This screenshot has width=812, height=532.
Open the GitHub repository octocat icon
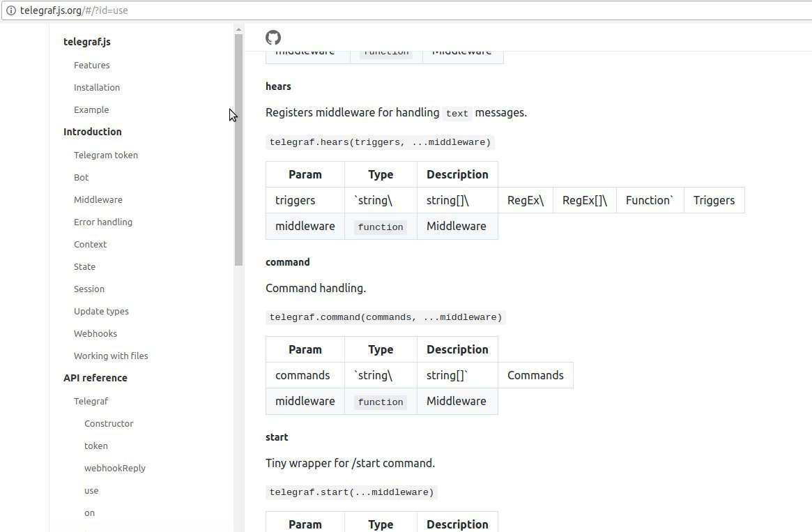tap(273, 37)
